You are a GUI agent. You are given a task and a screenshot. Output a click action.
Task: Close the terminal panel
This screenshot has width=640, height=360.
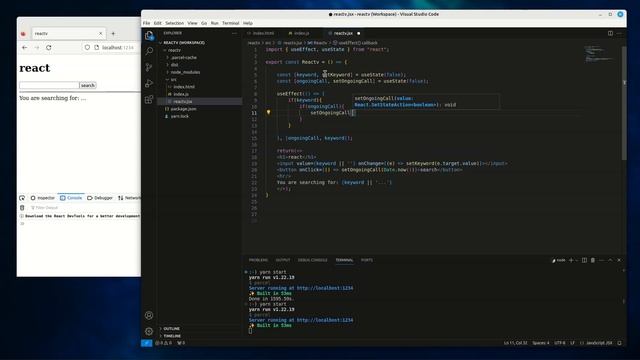(619, 260)
